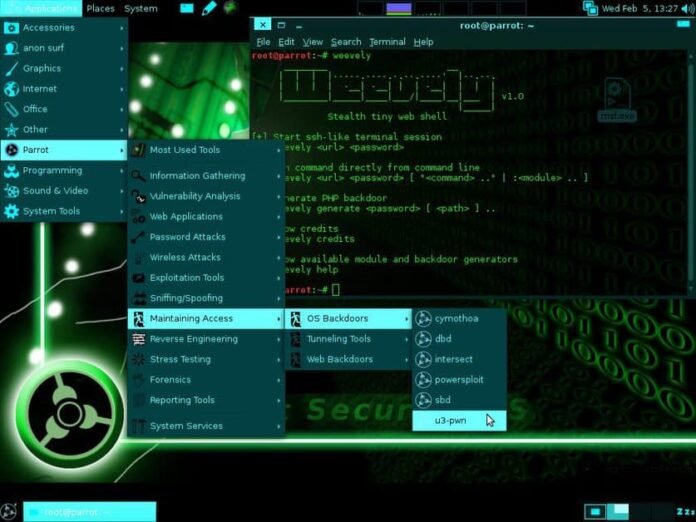Click the Internet globe icon
The width and height of the screenshot is (696, 522).
(x=11, y=89)
